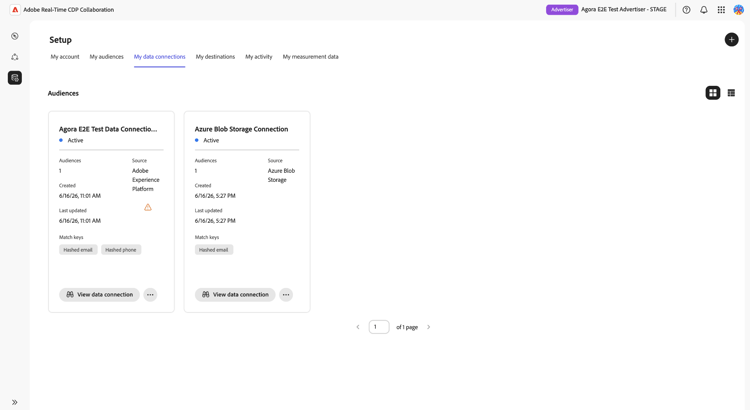Select the Setup sidebar icon
The image size is (750, 410).
(15, 78)
